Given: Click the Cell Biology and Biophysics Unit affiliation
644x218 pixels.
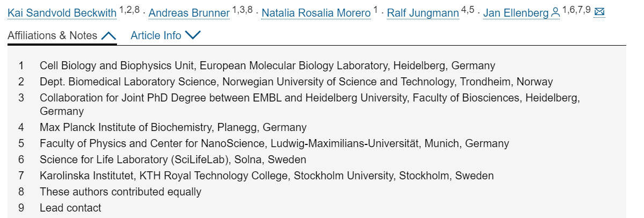Looking at the screenshot, I should tap(267, 66).
